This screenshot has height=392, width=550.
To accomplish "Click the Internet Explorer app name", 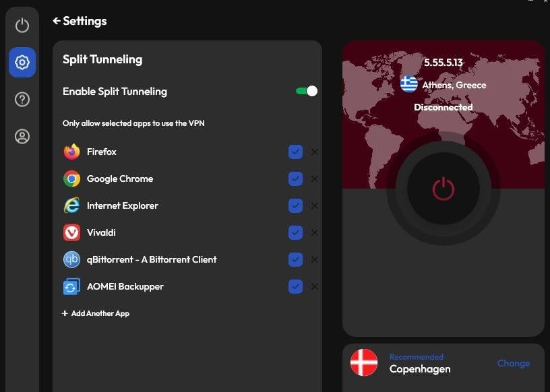I will coord(123,206).
